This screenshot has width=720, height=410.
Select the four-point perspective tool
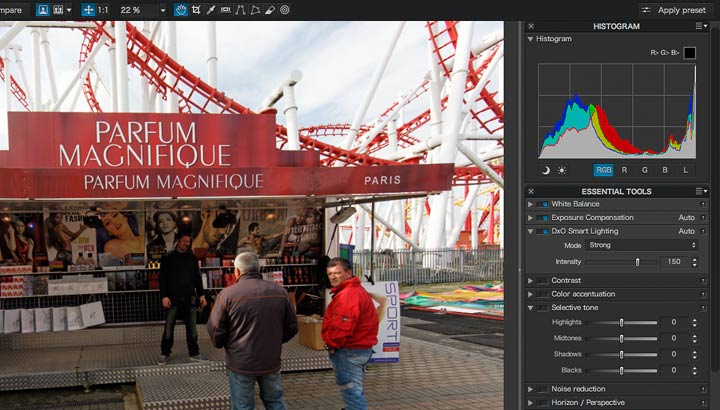pyautogui.click(x=255, y=10)
